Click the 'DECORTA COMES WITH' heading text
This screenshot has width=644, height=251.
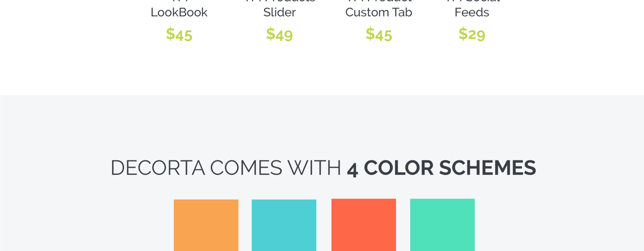click(x=226, y=168)
